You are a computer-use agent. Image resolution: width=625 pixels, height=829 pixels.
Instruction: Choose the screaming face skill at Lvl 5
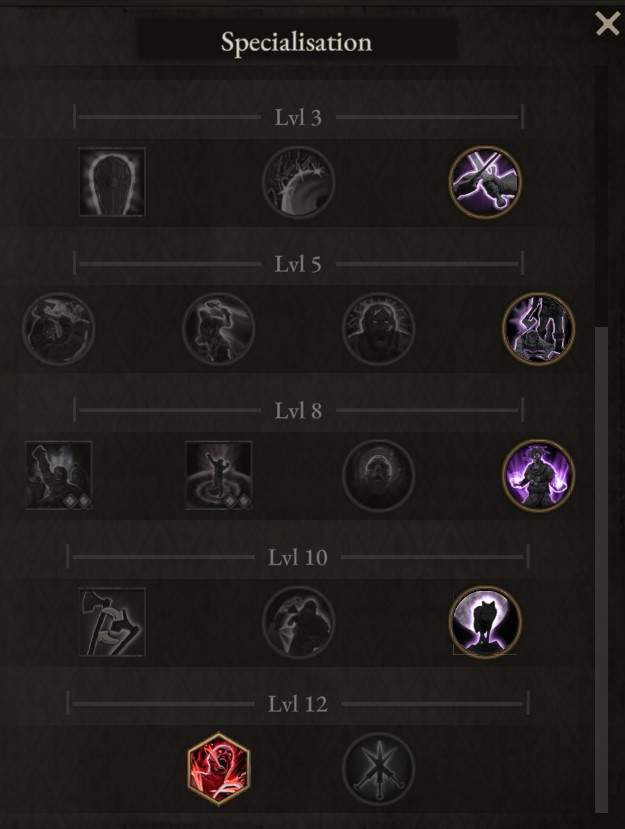coord(379,328)
